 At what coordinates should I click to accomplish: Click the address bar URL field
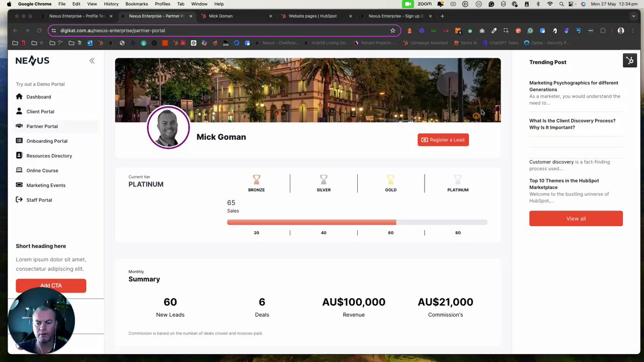coord(224,31)
